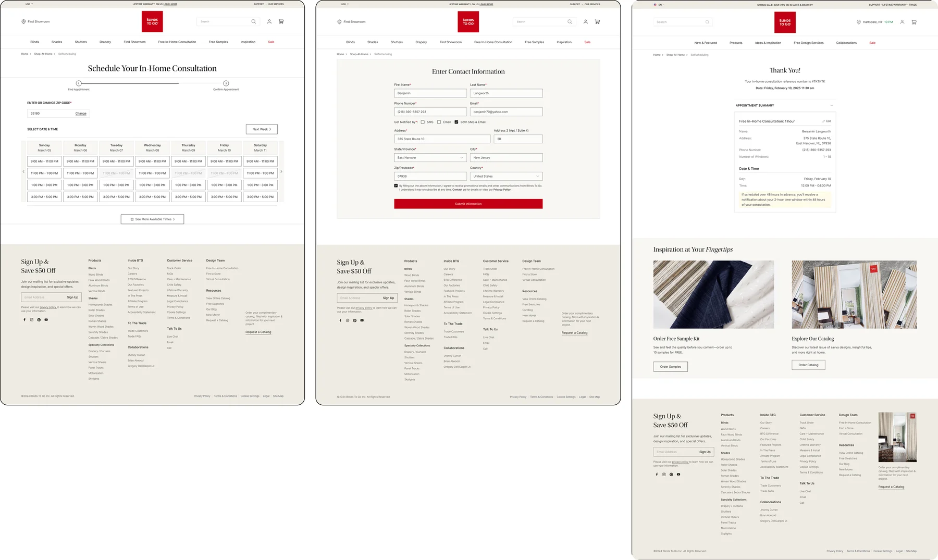Open Ideas & Inspiration menu on Thank You page
The width and height of the screenshot is (938, 560).
(x=768, y=43)
